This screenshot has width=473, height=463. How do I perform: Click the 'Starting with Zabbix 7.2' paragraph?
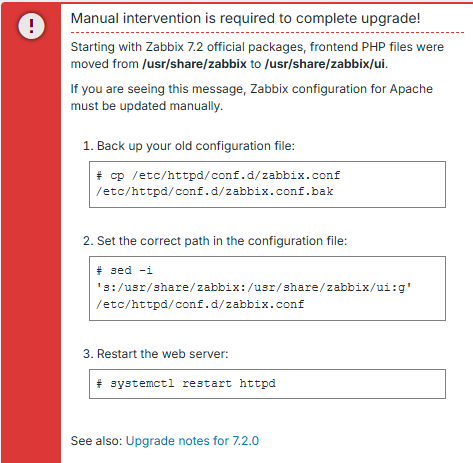(257, 55)
